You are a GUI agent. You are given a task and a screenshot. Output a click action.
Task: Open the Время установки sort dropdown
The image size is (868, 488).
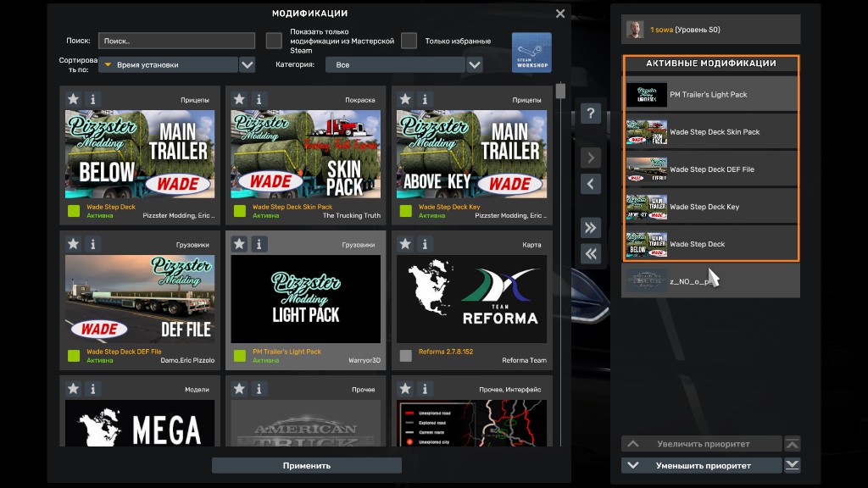pos(169,64)
